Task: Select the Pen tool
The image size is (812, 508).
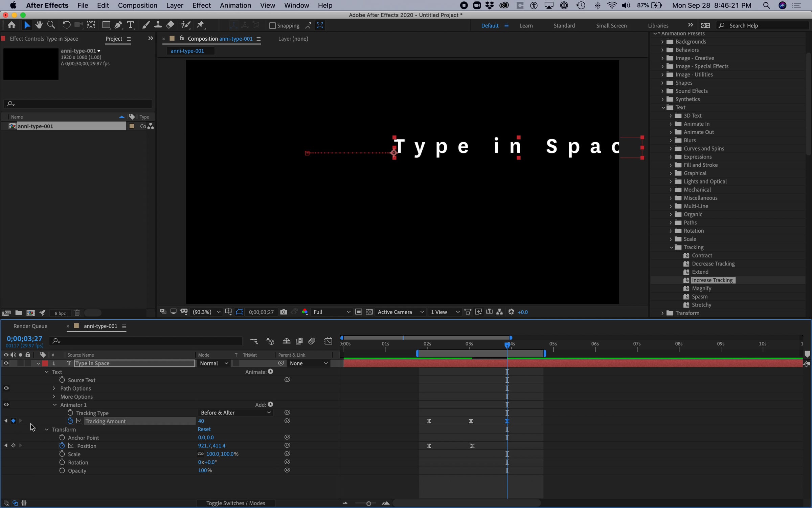Action: (x=118, y=25)
